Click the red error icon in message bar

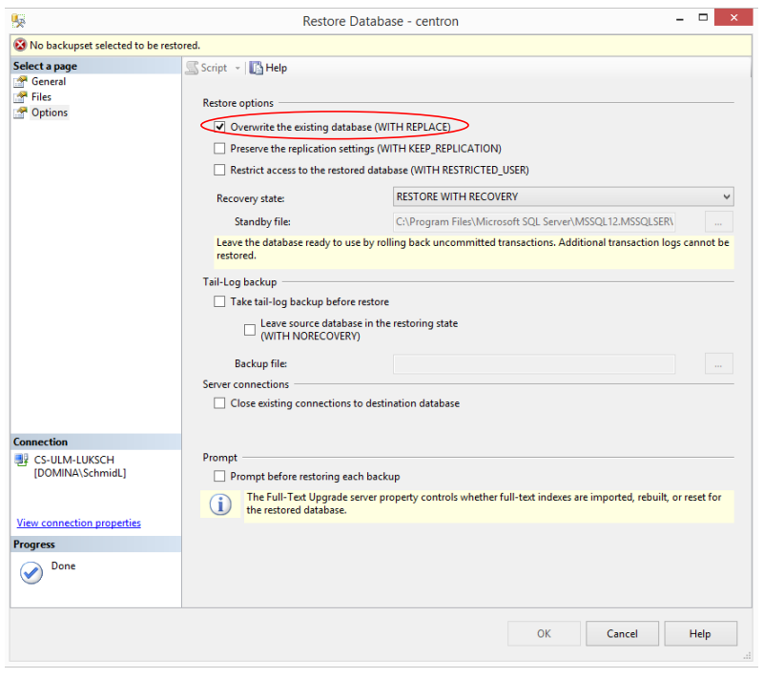(20, 45)
